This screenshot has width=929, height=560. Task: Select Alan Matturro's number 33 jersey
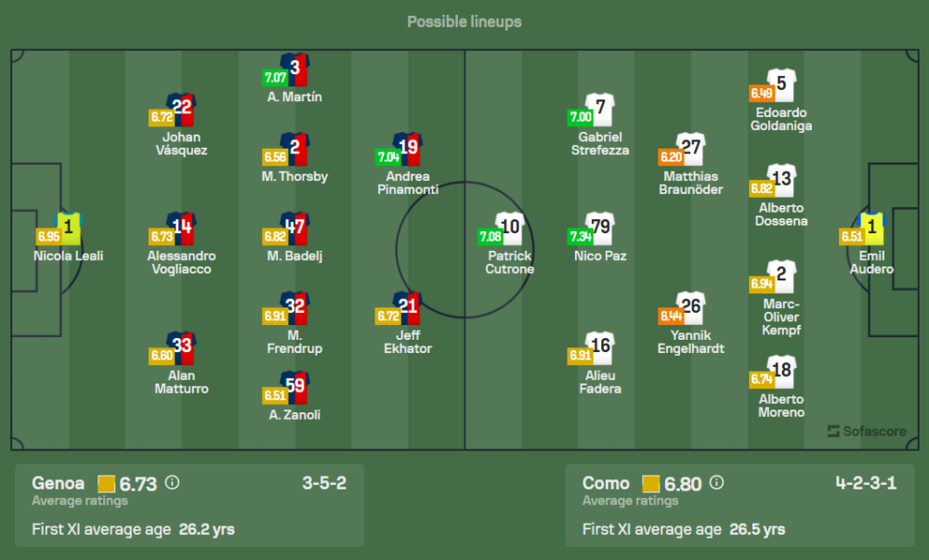pyautogui.click(x=182, y=347)
